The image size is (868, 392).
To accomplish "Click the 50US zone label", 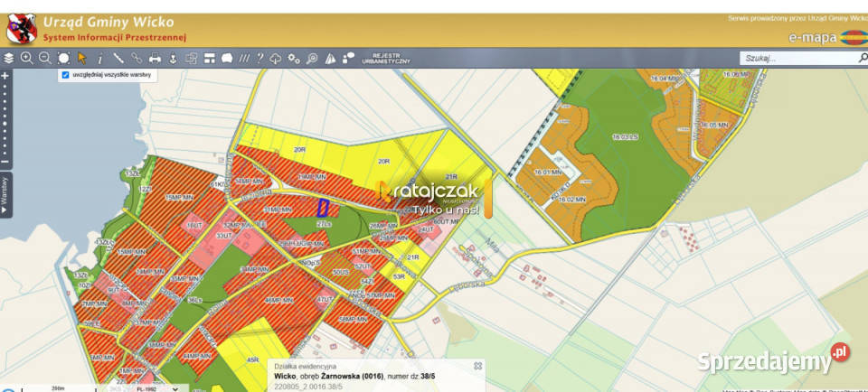I will coord(339,273).
